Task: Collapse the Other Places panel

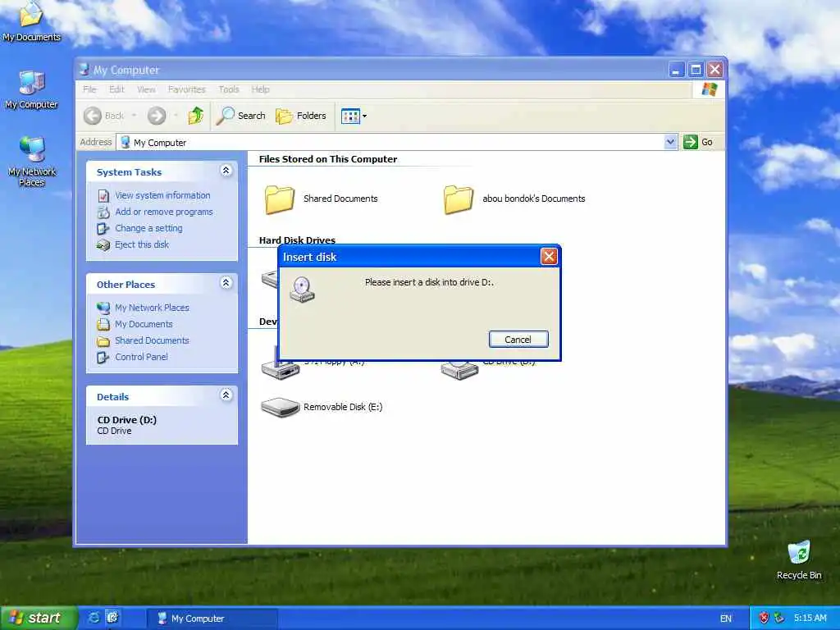Action: (x=226, y=283)
